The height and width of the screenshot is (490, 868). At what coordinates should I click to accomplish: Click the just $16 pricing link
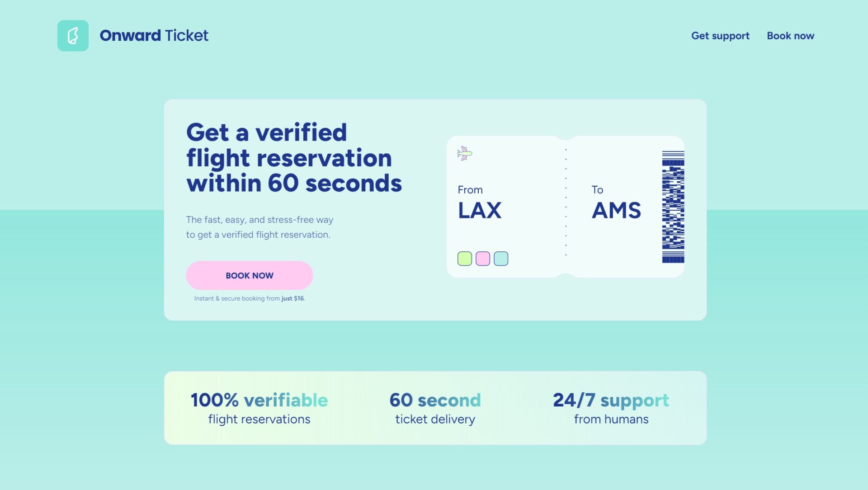pos(292,298)
